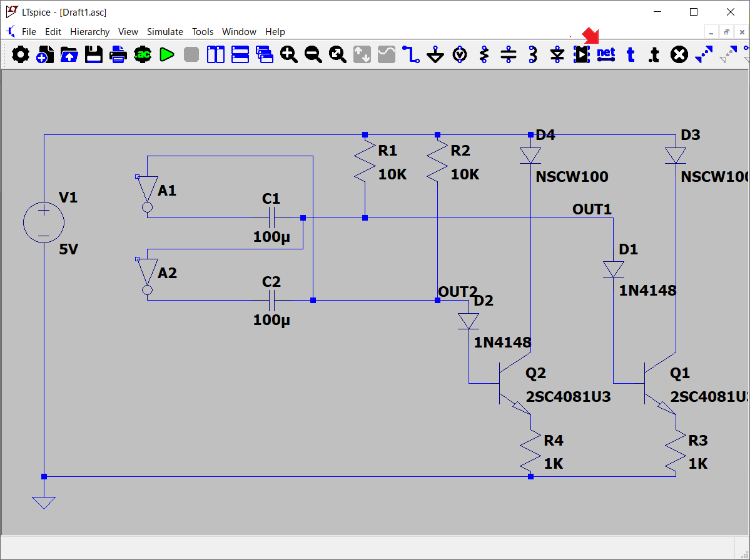Click the OUT1 net label
This screenshot has height=560, width=750.
tap(592, 209)
